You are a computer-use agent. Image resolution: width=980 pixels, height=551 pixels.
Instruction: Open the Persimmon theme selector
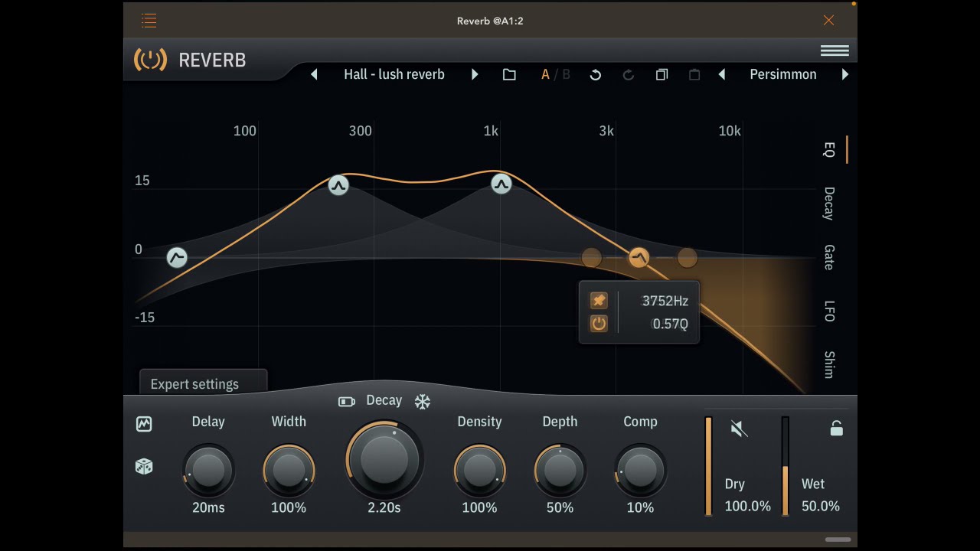pos(783,74)
